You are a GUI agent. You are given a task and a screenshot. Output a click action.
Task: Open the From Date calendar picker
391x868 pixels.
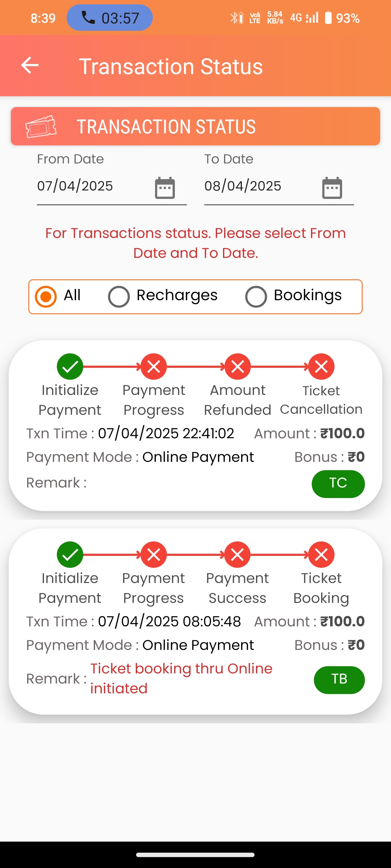[165, 188]
